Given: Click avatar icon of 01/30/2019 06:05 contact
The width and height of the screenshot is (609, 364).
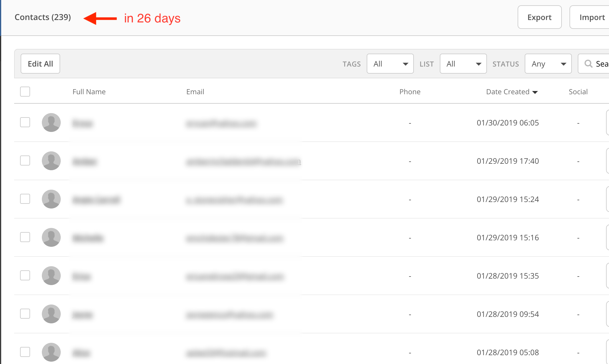Looking at the screenshot, I should coord(51,123).
